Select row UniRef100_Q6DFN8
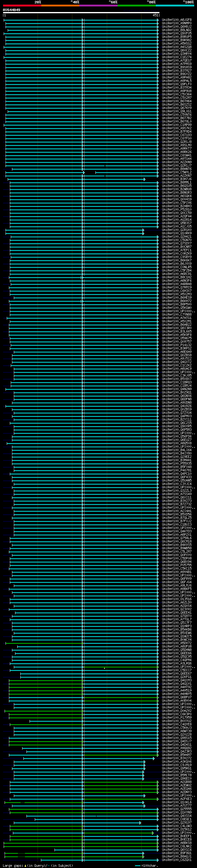The image size is (197, 868). tap(176, 399)
